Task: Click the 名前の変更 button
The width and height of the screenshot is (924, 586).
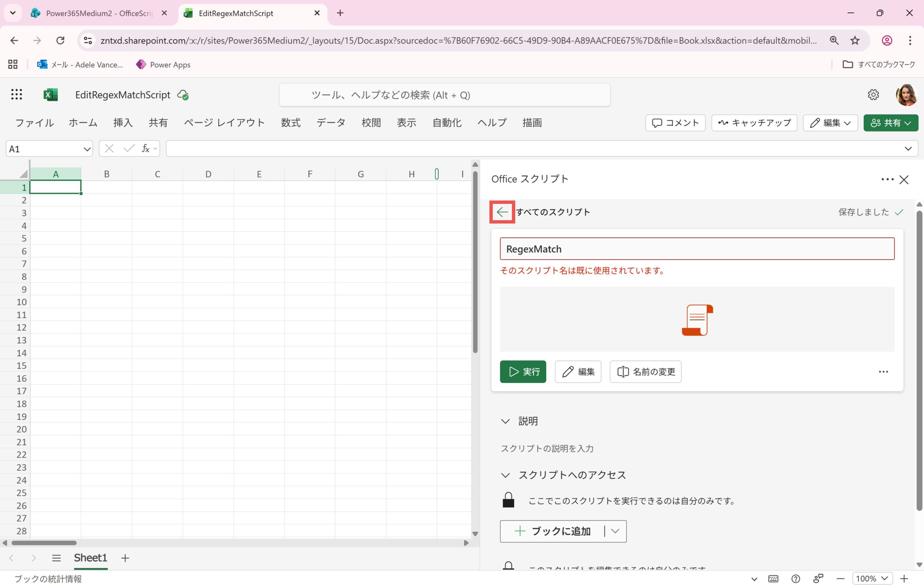Action: coord(645,372)
